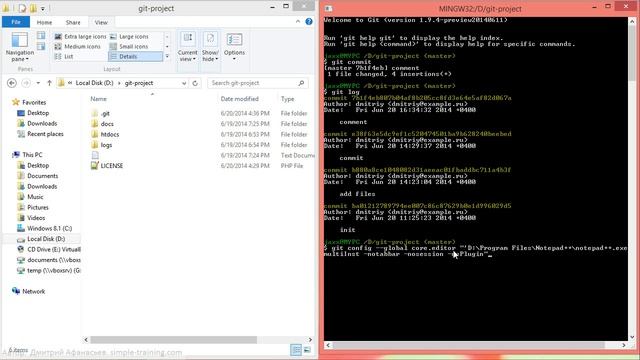The image size is (640, 360).
Task: Open Git Bash window system menu icon
Action: click(329, 8)
